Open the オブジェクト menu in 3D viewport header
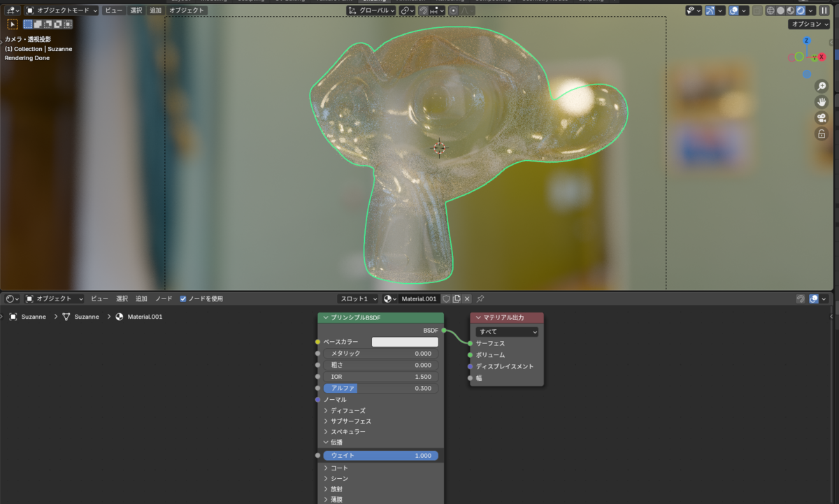Screen dimensions: 839x504 pyautogui.click(x=187, y=10)
